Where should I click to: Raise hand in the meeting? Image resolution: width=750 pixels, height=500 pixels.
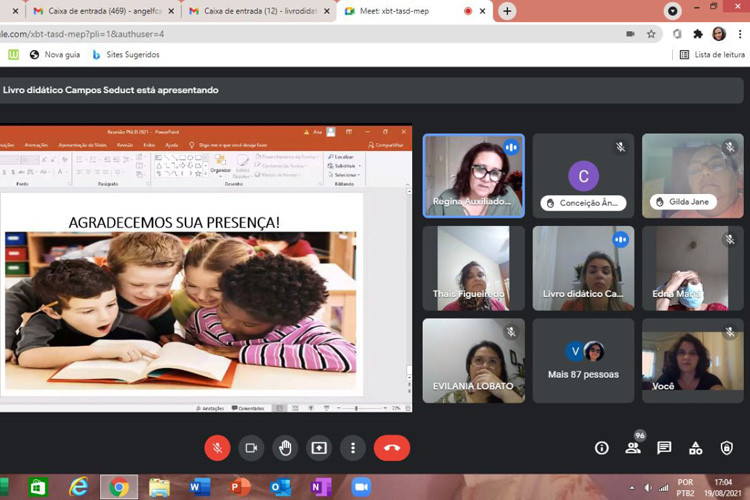[285, 448]
